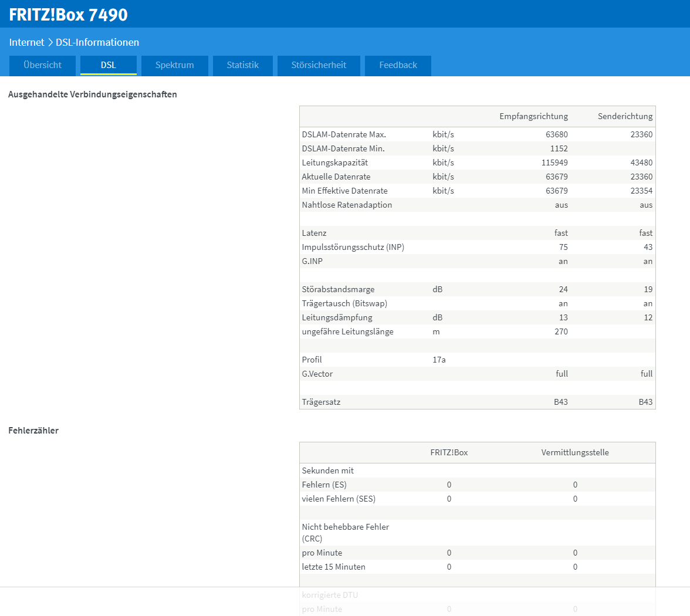
Task: Click the Empfangsrichtung column header
Action: (x=533, y=116)
